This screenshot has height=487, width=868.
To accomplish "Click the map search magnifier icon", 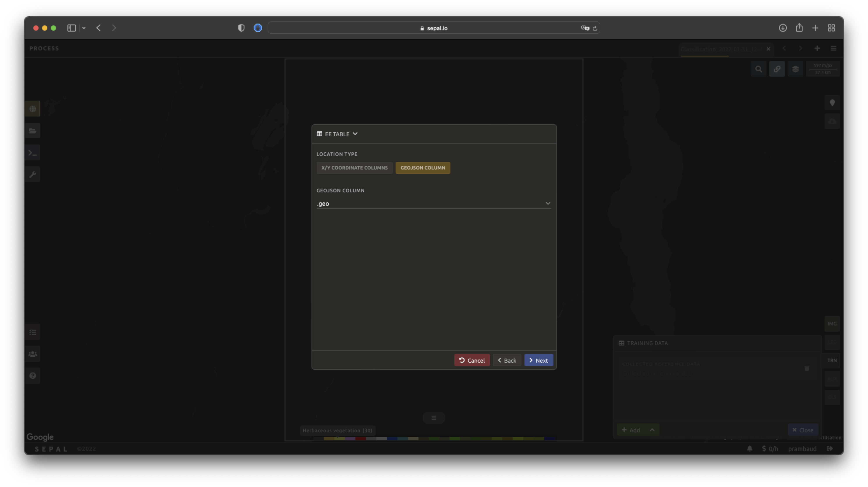I will pyautogui.click(x=758, y=69).
